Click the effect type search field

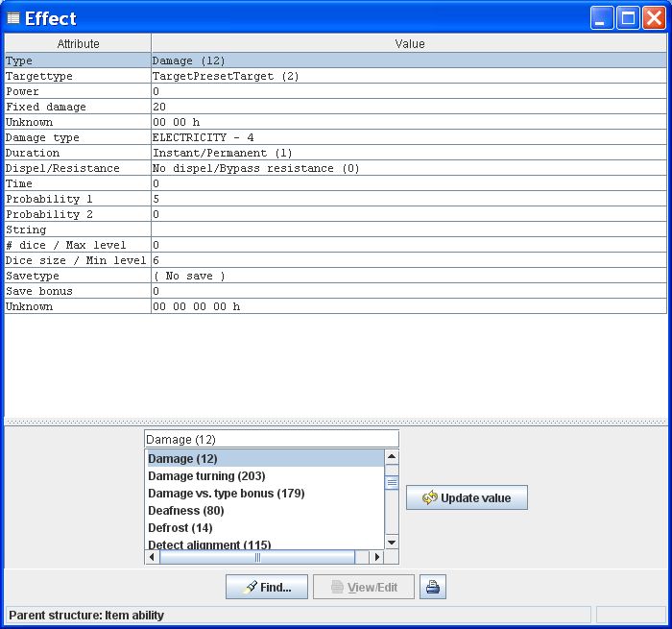pyautogui.click(x=271, y=439)
